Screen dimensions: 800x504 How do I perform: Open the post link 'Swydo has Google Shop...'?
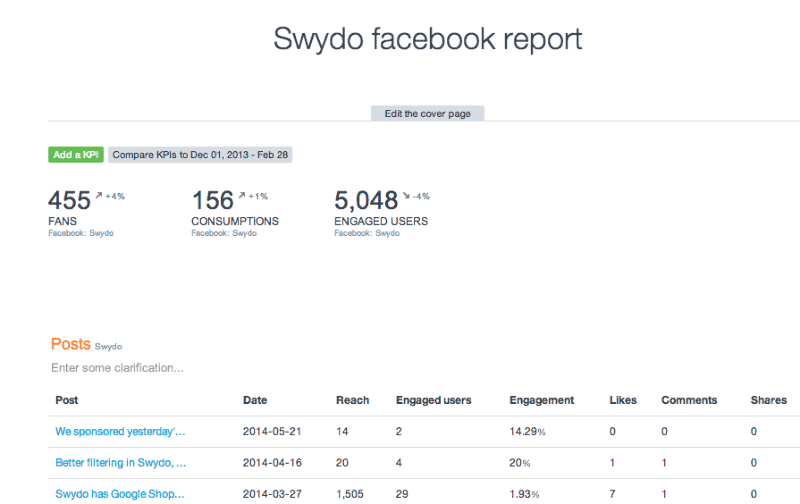120,494
